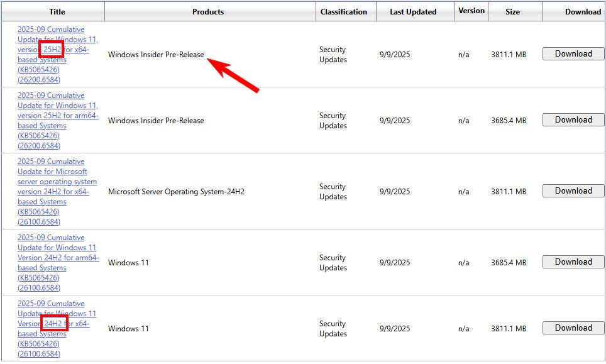The width and height of the screenshot is (606, 364).
Task: Sort results by Classification
Action: tap(344, 11)
